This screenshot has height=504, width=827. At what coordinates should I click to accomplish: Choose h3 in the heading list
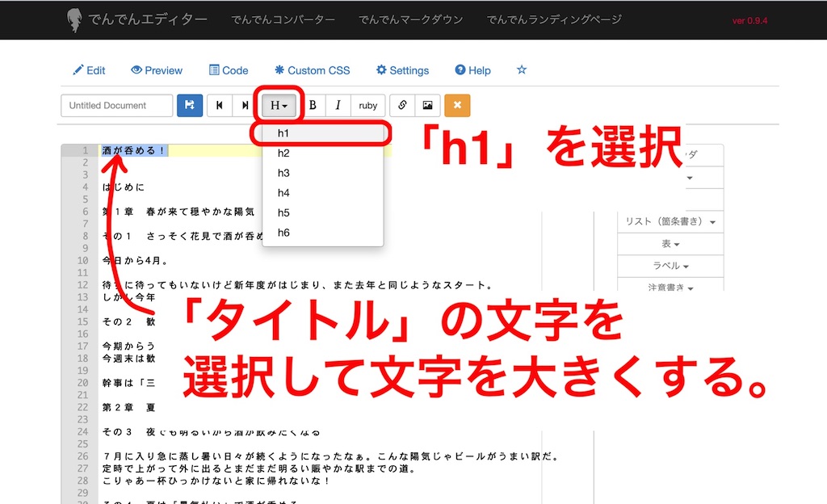coord(283,173)
